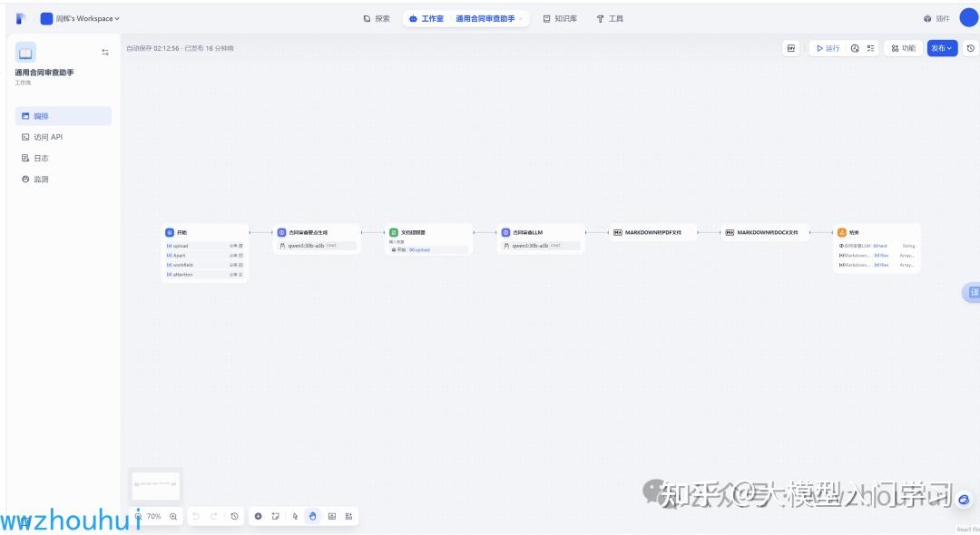Select 编排 in the sidebar
This screenshot has height=535, width=980.
(x=64, y=116)
